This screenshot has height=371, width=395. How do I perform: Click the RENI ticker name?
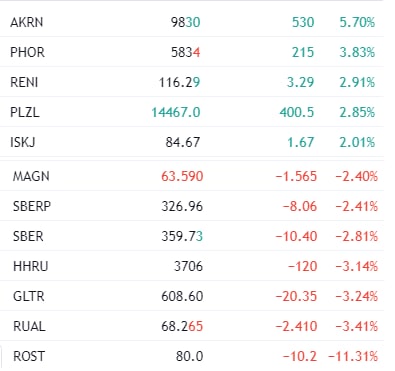[x=24, y=82]
